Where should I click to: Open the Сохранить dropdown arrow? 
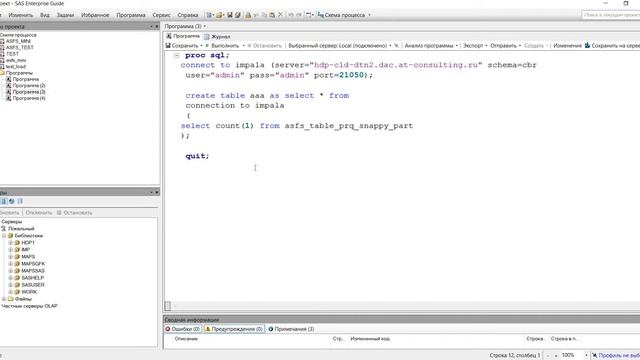[x=201, y=46]
